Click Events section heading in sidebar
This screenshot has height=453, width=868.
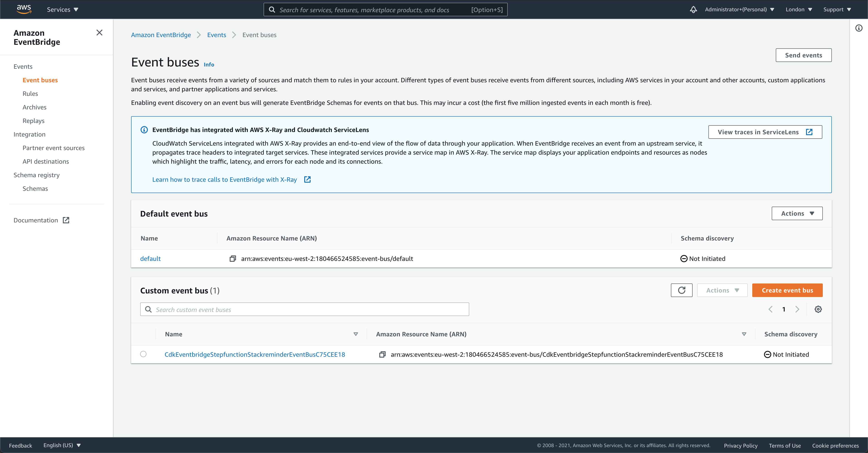click(x=23, y=66)
